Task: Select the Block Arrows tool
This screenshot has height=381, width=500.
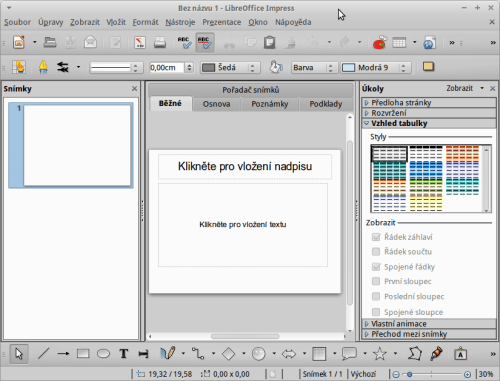Action: pos(289,354)
